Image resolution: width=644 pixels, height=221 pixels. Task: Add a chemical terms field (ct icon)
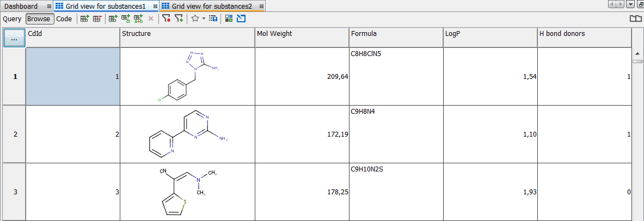pos(126,19)
